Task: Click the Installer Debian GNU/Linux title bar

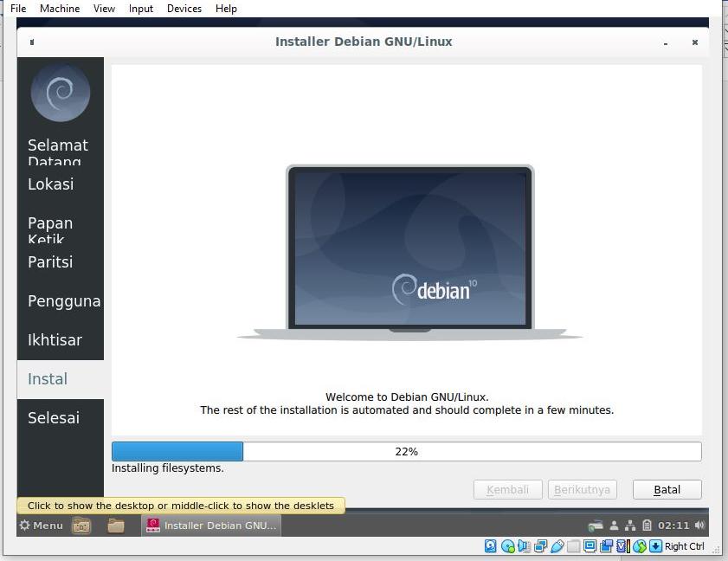Action: 363,42
